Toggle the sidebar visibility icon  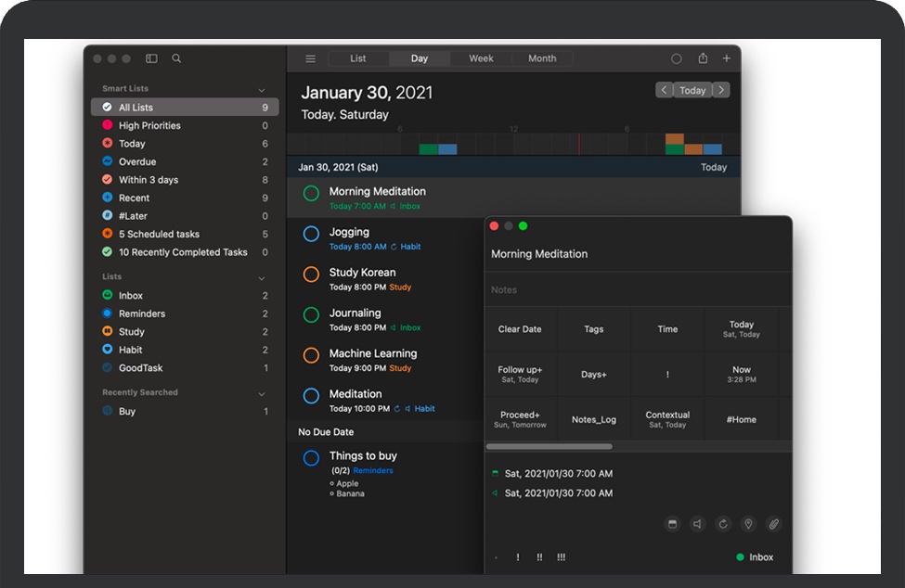tap(151, 58)
